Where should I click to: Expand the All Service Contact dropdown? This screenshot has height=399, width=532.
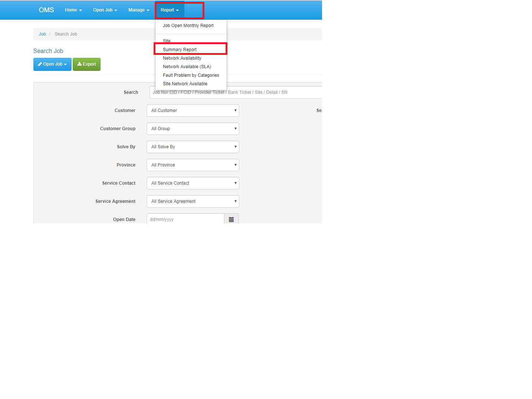[193, 183]
